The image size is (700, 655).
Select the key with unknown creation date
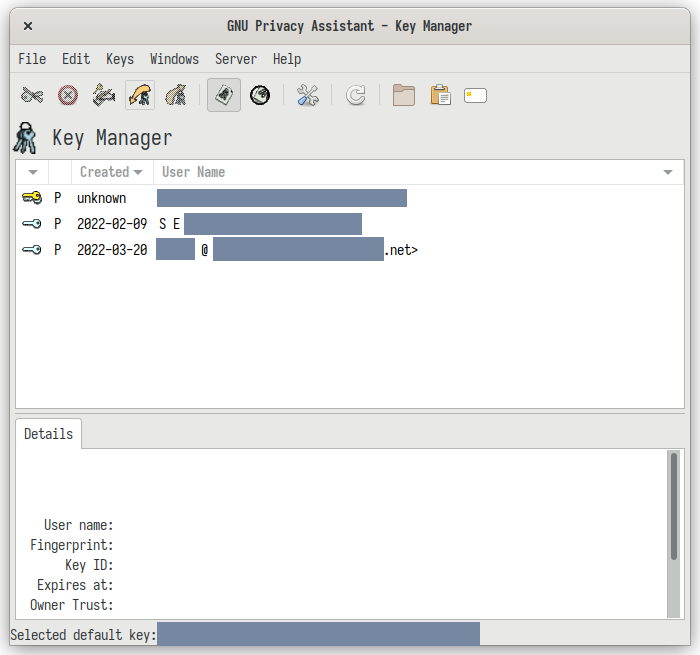coord(101,198)
